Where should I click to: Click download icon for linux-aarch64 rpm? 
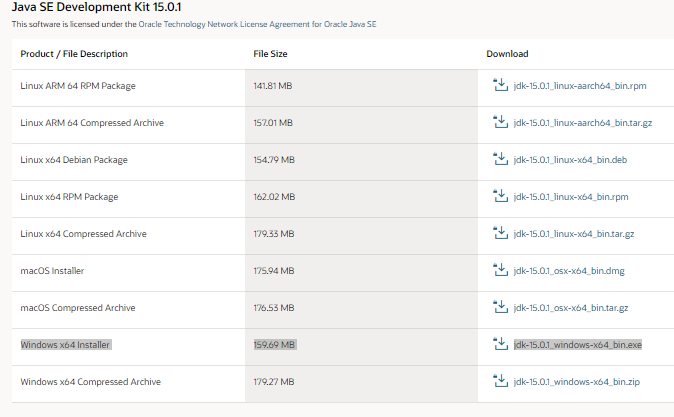(x=500, y=85)
